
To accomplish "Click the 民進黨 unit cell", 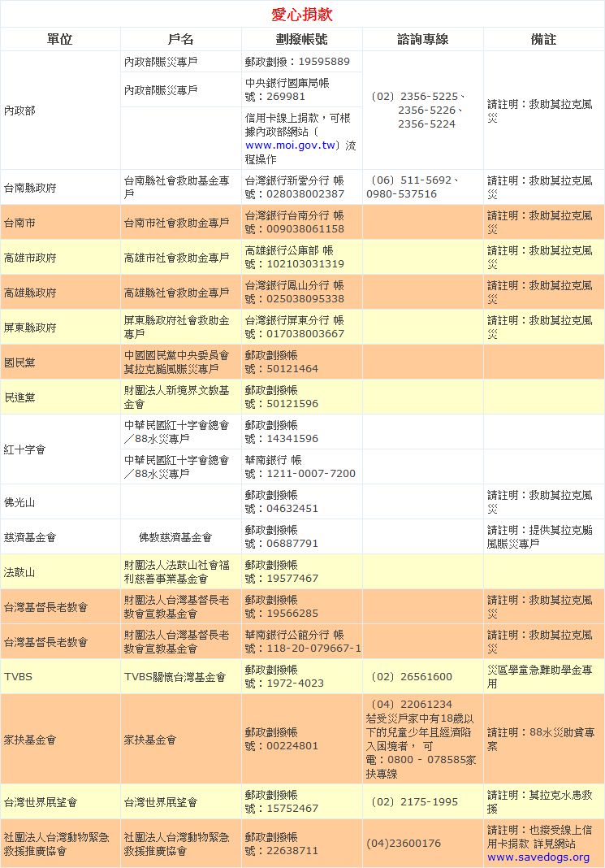I will (x=19, y=397).
